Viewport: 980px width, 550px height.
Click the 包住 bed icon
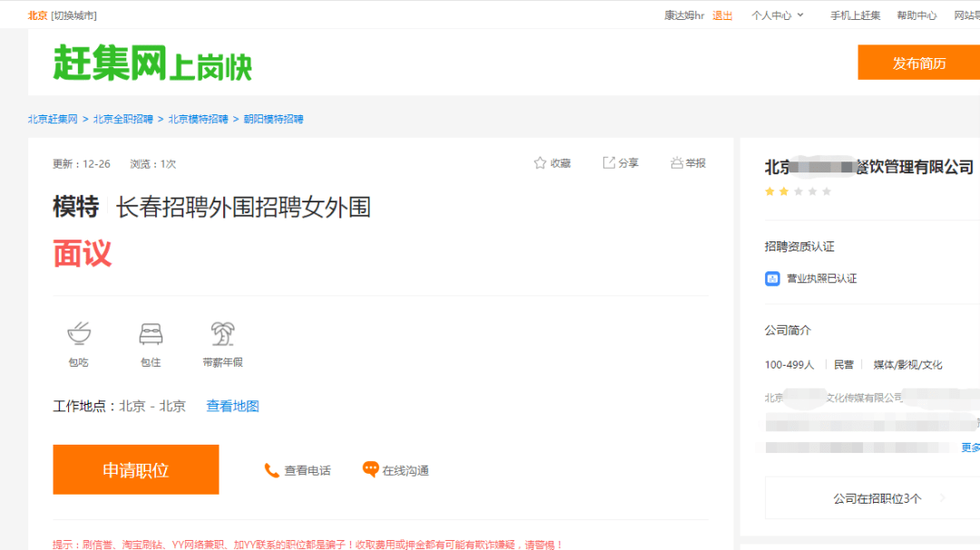tap(151, 334)
